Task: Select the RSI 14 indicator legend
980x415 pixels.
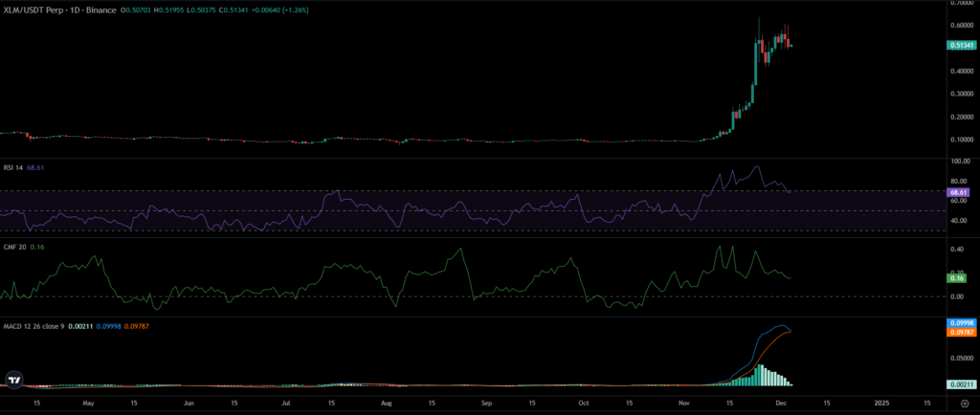Action: tap(13, 168)
